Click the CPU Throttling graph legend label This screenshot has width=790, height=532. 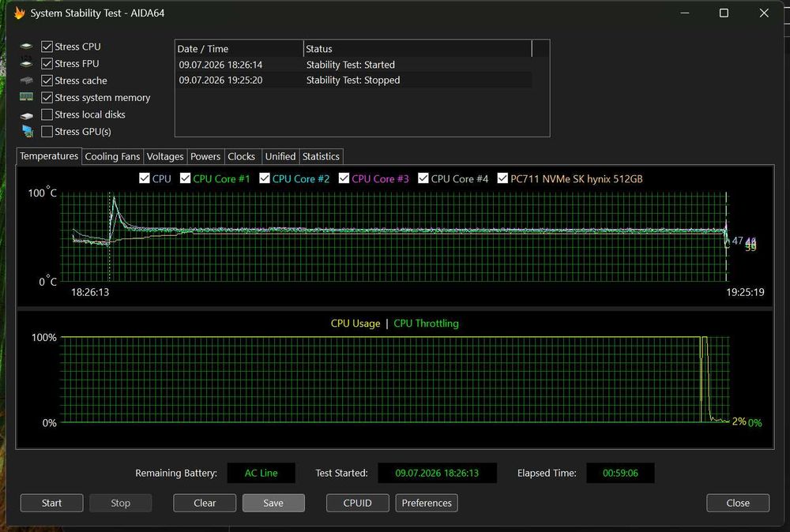click(427, 324)
